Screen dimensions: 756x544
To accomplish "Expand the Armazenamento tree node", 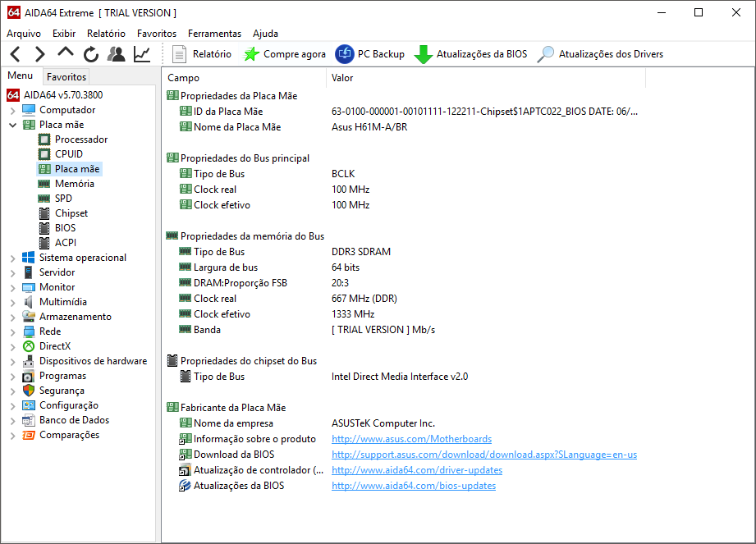I will 13,317.
